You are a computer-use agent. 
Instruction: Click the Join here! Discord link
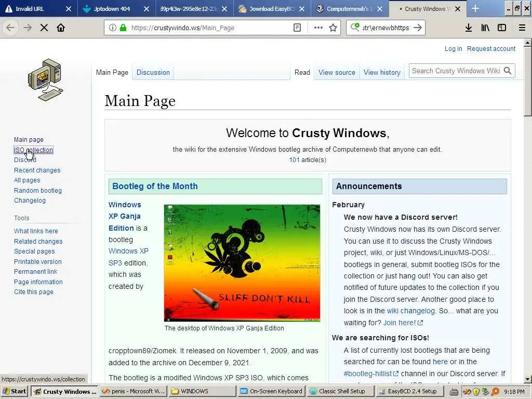click(403, 323)
